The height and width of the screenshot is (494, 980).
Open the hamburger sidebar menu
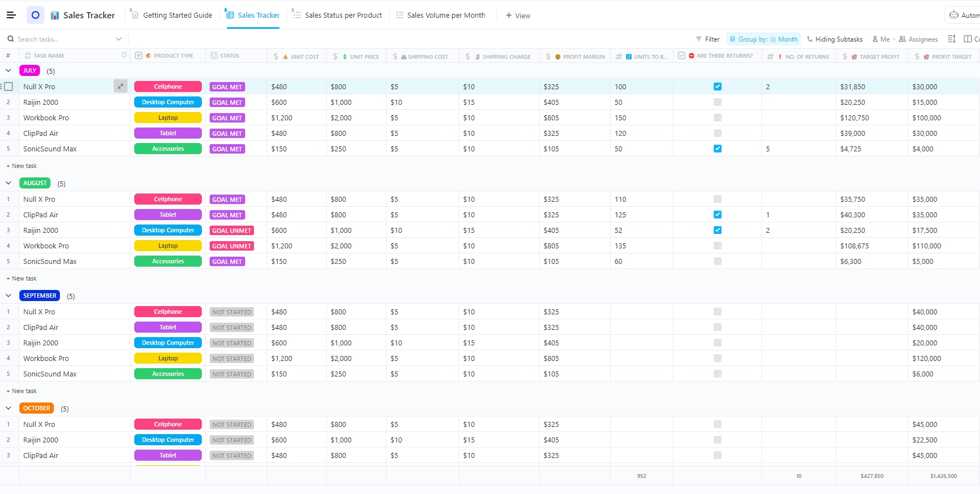[11, 15]
